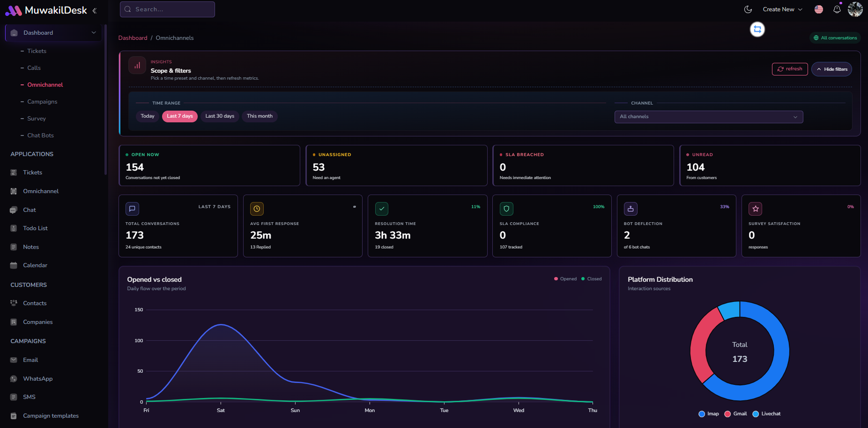This screenshot has width=868, height=428.
Task: Click the sidebar vertical scrollbar
Action: pyautogui.click(x=105, y=99)
